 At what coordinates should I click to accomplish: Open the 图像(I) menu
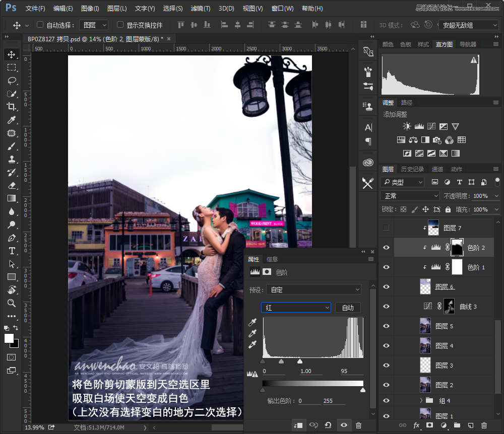point(90,9)
